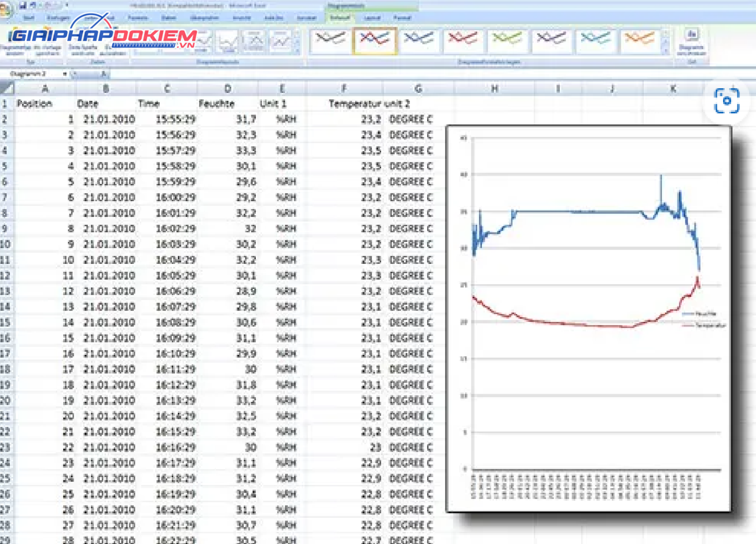Screen dimensions: 756x544
Task: Choose the highlighted blue and red chart style
Action: (374, 40)
